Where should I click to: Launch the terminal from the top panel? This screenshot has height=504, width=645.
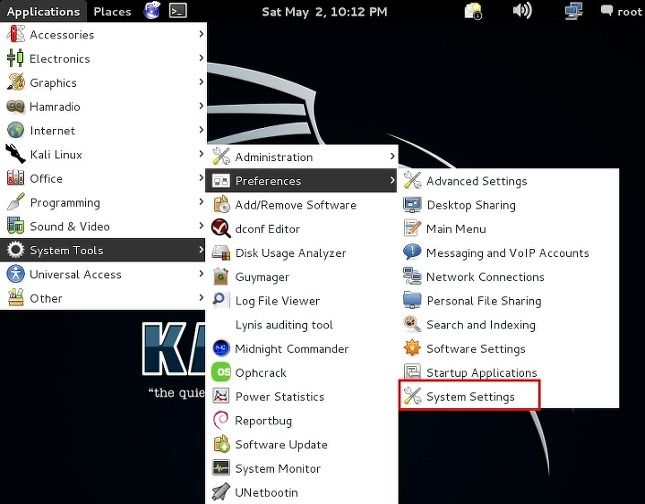(178, 11)
